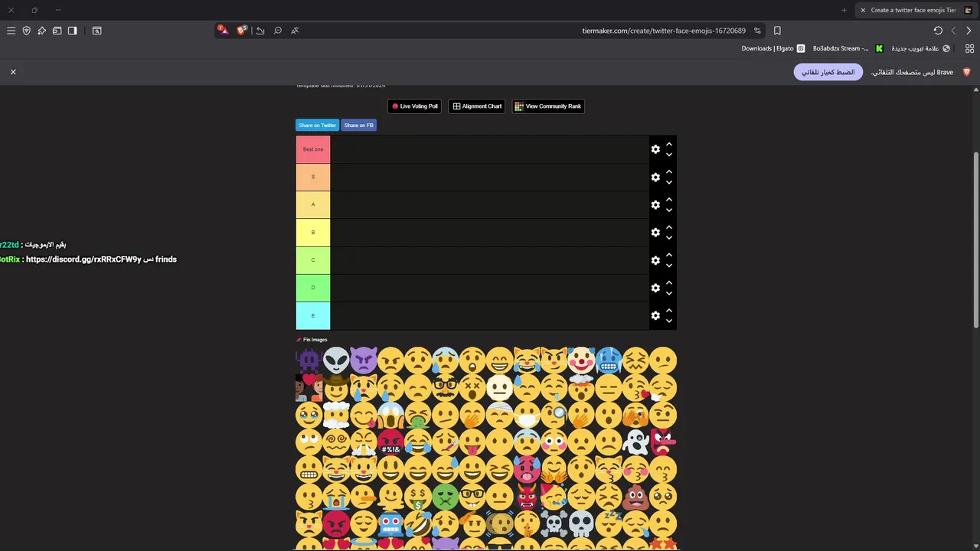Reload the page

(938, 31)
